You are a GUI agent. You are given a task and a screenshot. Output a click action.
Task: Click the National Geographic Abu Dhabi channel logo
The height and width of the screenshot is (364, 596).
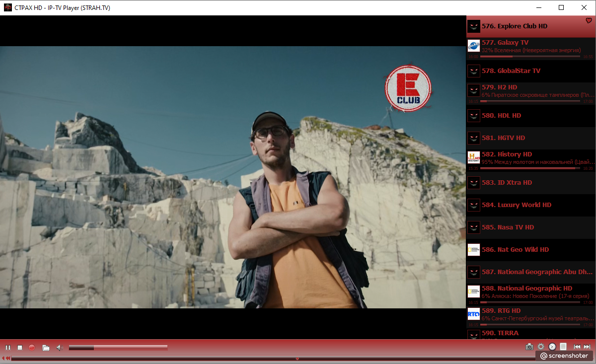[474, 272]
